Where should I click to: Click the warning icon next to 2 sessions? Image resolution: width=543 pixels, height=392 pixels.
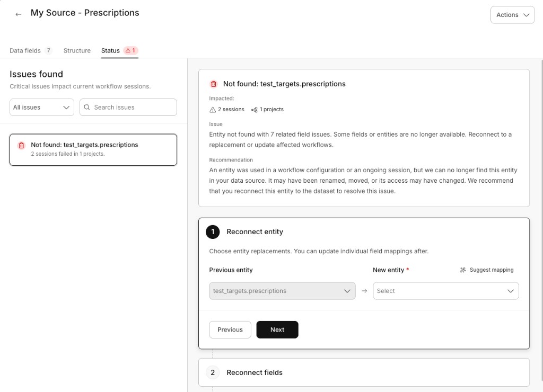(x=213, y=110)
